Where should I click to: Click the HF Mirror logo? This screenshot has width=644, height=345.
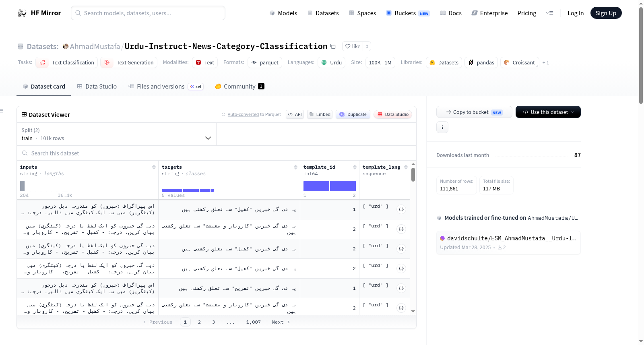(x=39, y=13)
